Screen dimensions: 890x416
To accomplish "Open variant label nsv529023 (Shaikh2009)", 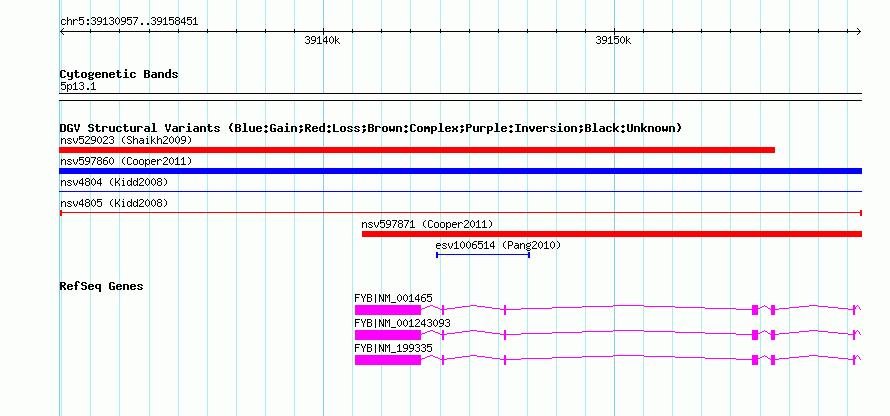I will click(x=126, y=140).
